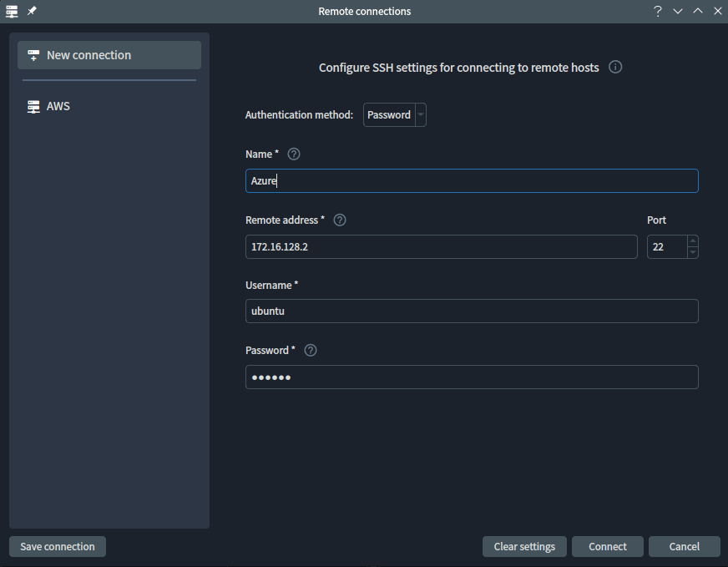Click the remote host icon in the title bar
This screenshot has height=567, width=728.
pyautogui.click(x=11, y=11)
